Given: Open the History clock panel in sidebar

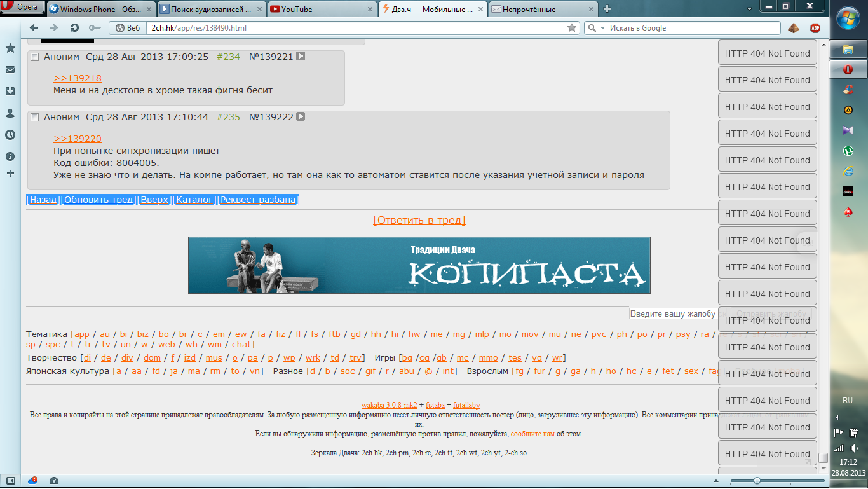Looking at the screenshot, I should 10,135.
